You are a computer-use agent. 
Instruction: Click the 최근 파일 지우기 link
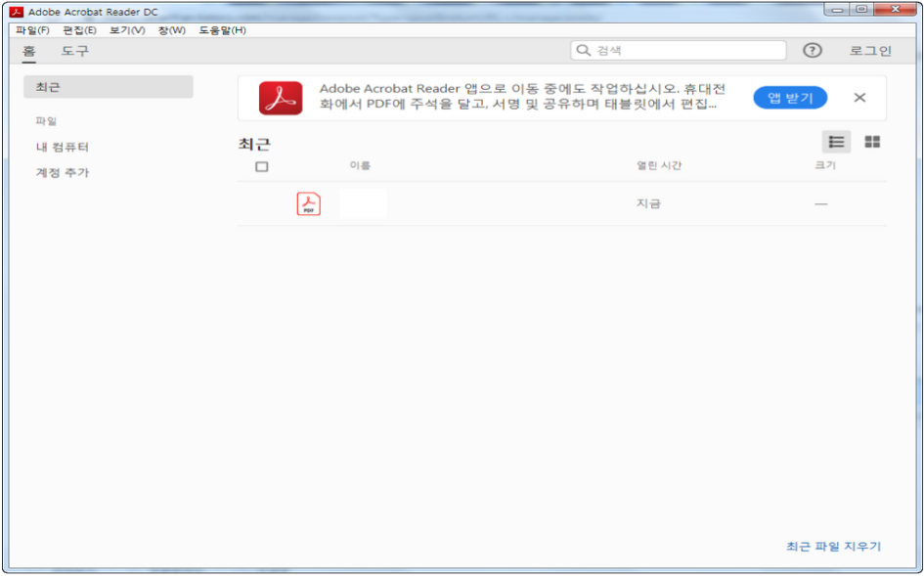[834, 547]
